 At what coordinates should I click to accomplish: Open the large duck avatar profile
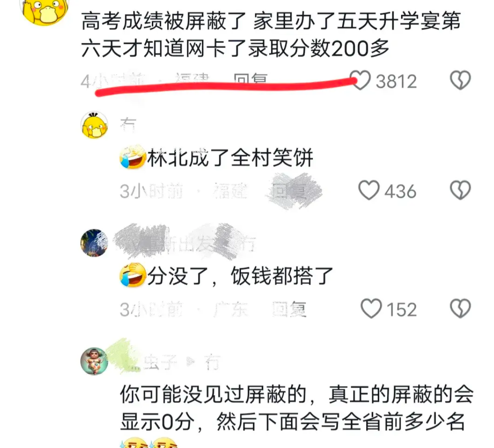45,10
